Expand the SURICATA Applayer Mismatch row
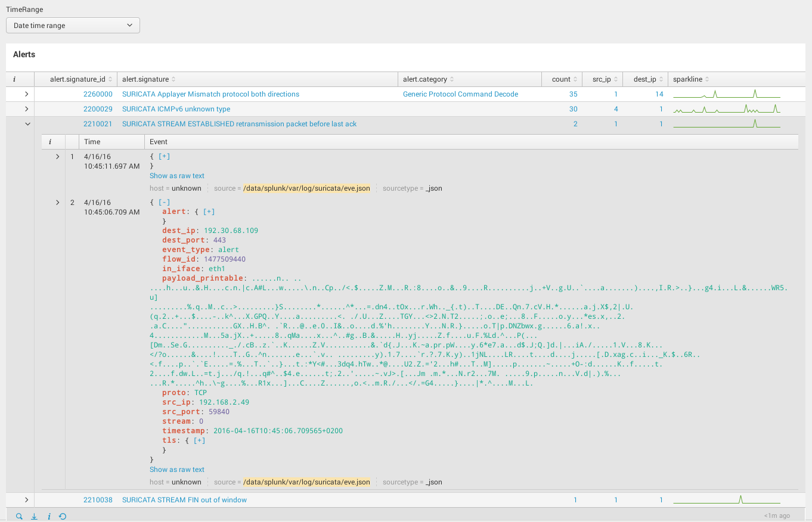This screenshot has width=812, height=522. [x=26, y=94]
